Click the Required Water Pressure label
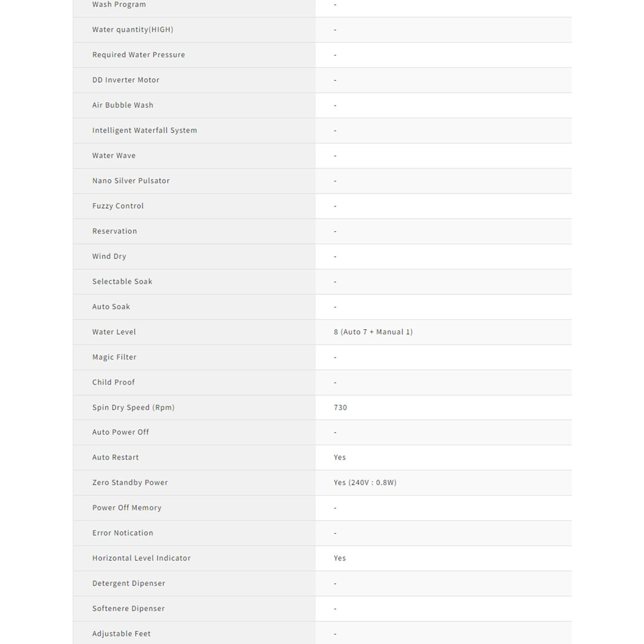The width and height of the screenshot is (644, 644). tap(138, 55)
